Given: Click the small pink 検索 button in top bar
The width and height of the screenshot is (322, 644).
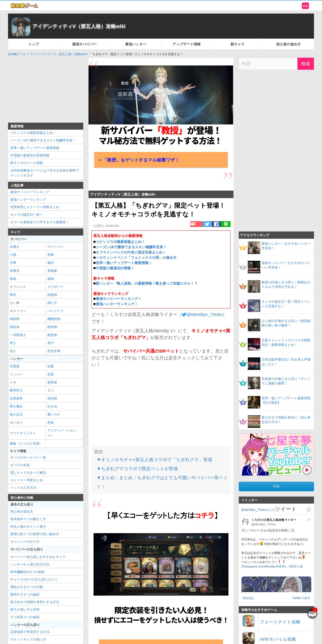Looking at the screenshot, I should pos(305,6).
